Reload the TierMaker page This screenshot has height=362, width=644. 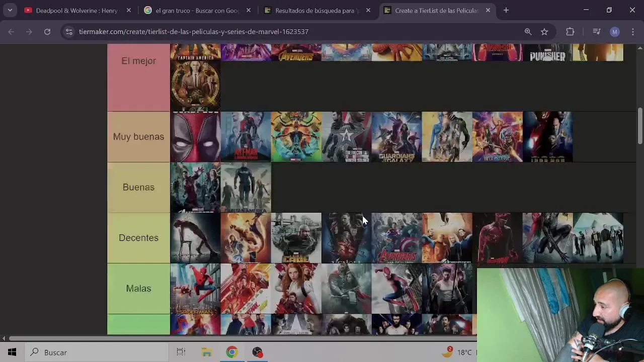click(x=47, y=32)
